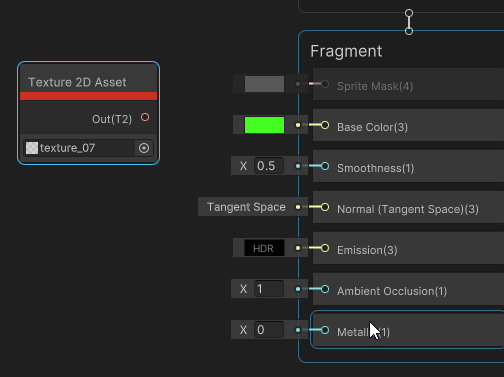
Task: Click the Ambient Occlusion X value field
Action: [x=269, y=289]
